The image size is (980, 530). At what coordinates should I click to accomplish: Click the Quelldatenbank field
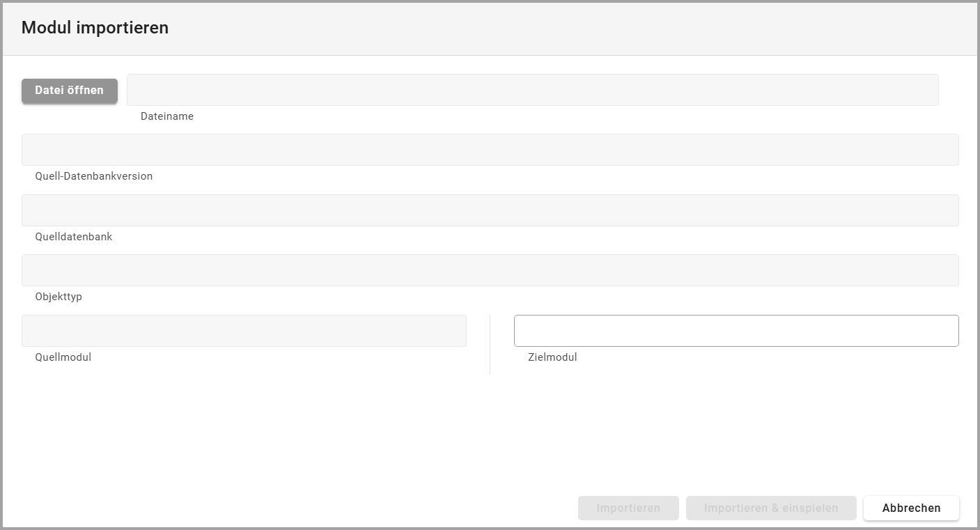(x=490, y=210)
